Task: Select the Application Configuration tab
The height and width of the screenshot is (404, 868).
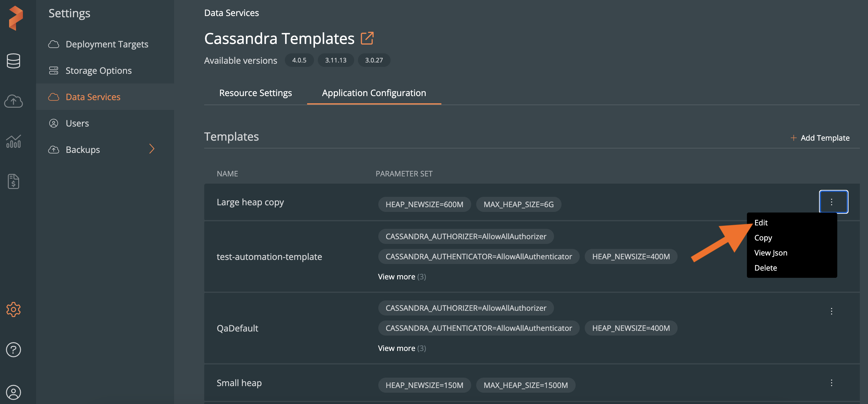Action: (x=374, y=93)
